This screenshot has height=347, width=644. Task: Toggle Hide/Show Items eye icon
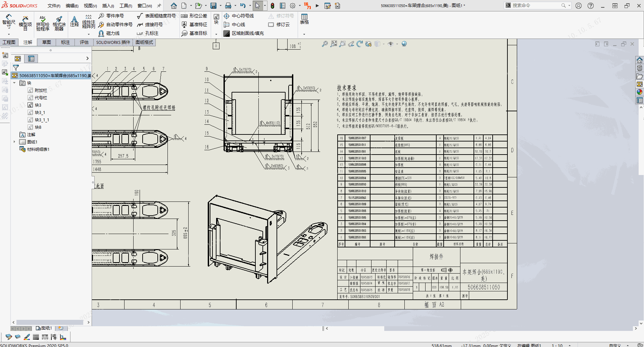click(x=390, y=44)
